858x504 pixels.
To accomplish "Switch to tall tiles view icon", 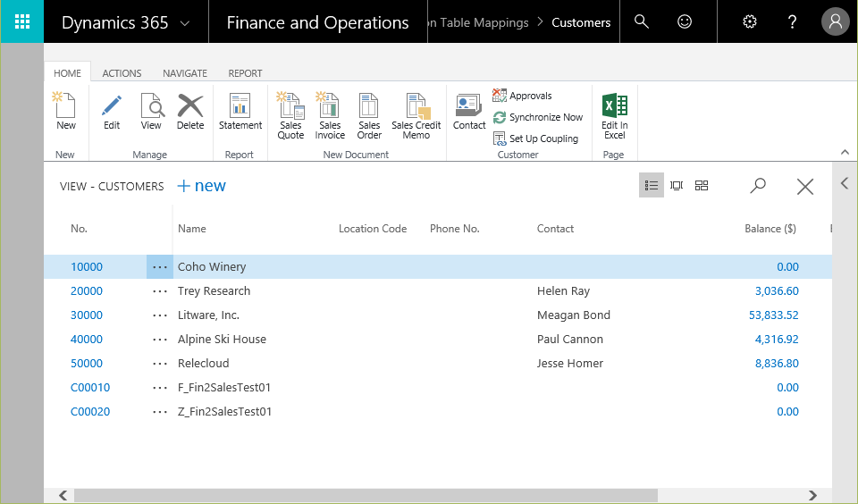I will (x=677, y=186).
